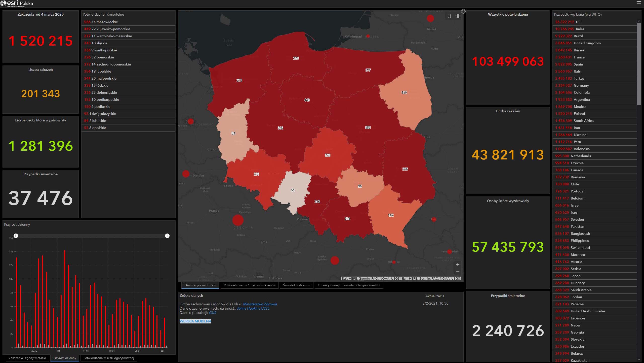Viewport: 644px width, 363px height.
Task: Show Obszary z nowymi zasadami bezpieczeństwa tab
Action: point(349,285)
